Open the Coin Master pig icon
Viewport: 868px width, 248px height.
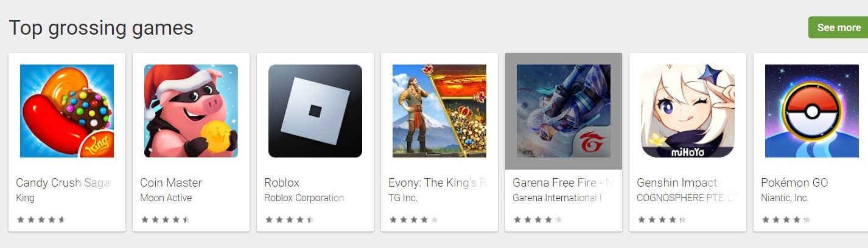(x=191, y=111)
